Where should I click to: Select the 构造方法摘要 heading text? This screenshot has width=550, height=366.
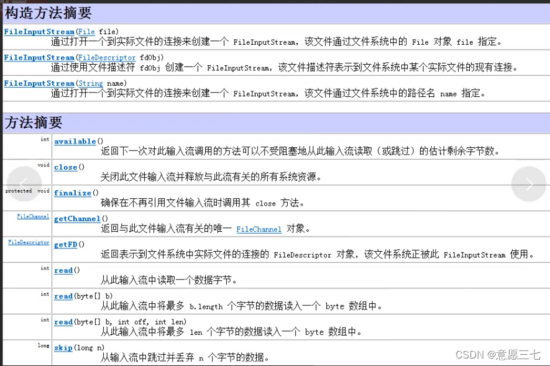[x=48, y=13]
